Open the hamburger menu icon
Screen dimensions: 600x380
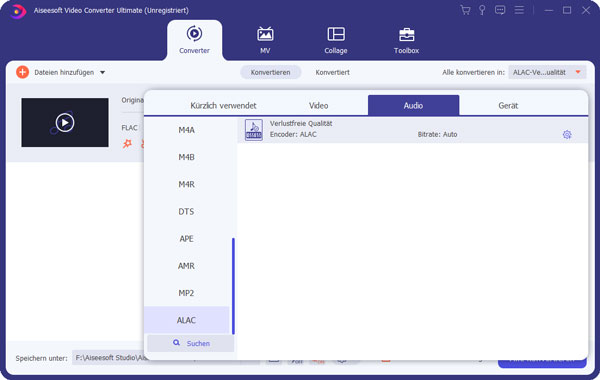pos(519,10)
